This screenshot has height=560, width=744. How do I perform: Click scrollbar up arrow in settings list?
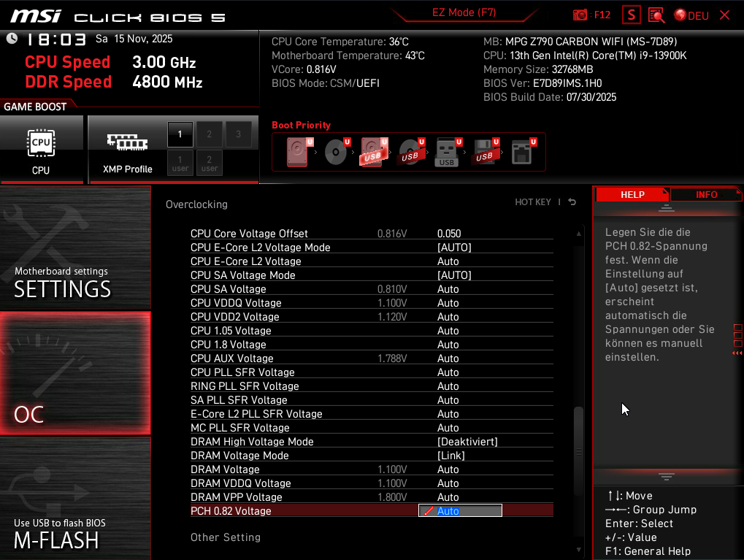click(578, 234)
